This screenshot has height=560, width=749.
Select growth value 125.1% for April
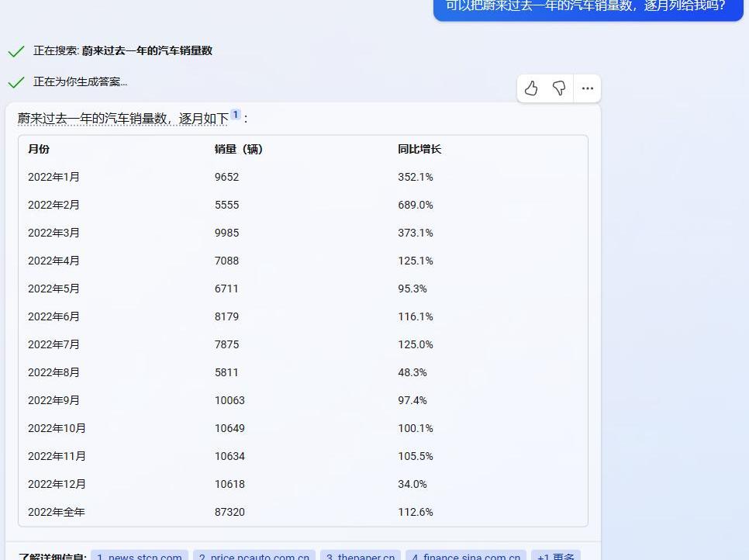[x=415, y=261]
